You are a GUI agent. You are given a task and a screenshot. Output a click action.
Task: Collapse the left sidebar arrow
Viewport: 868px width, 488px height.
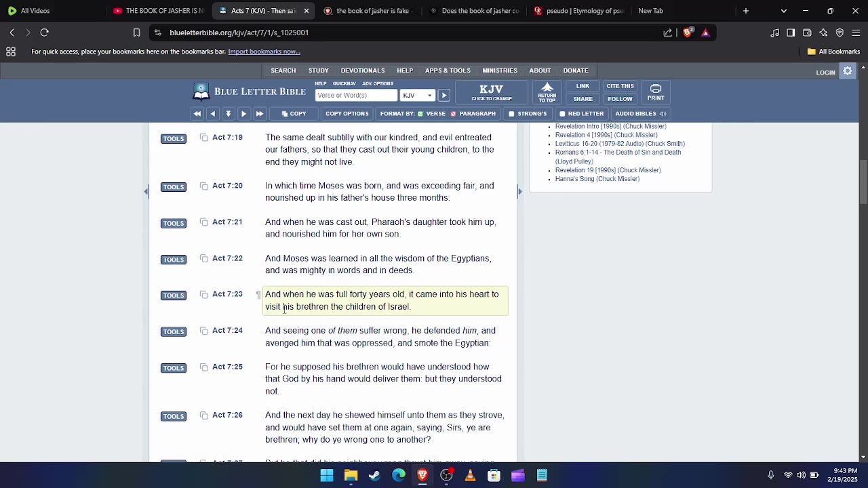146,192
